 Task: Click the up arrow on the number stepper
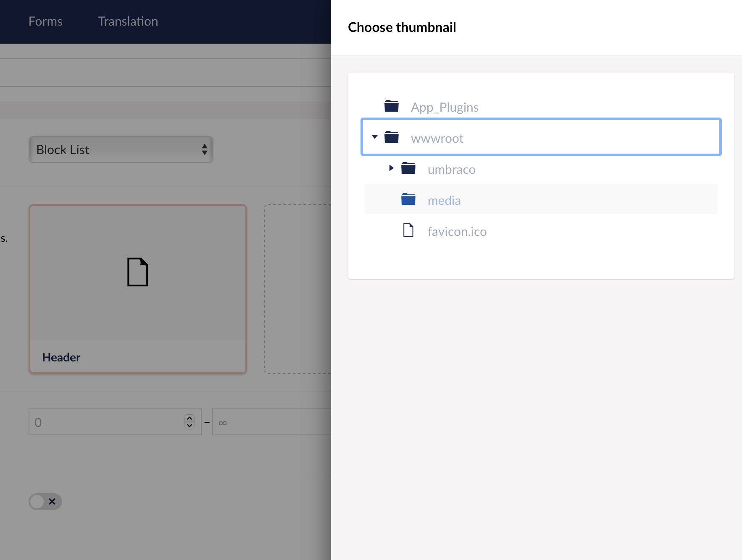click(x=189, y=419)
